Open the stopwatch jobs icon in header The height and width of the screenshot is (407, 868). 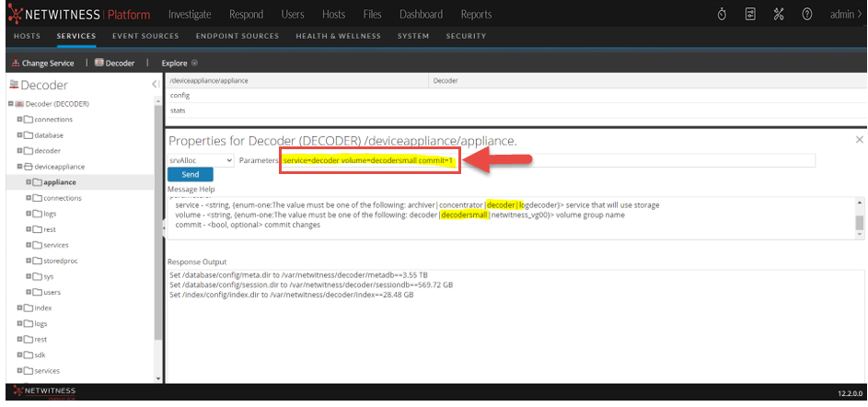[723, 14]
